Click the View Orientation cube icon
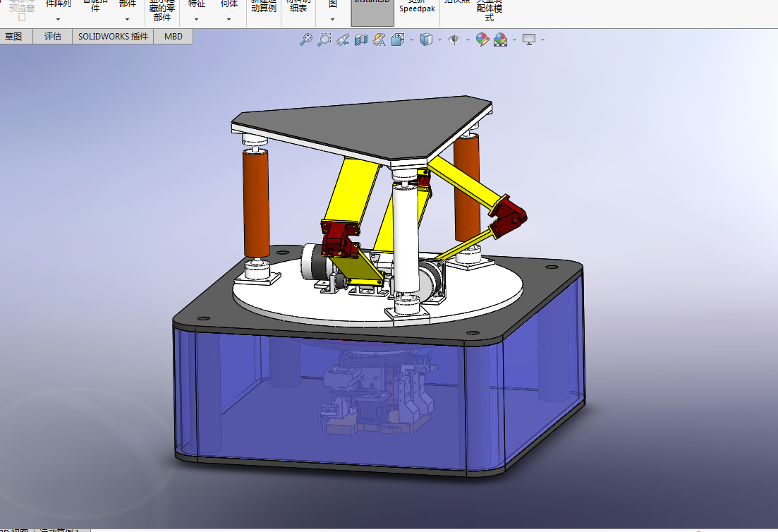This screenshot has width=778, height=532. point(398,40)
